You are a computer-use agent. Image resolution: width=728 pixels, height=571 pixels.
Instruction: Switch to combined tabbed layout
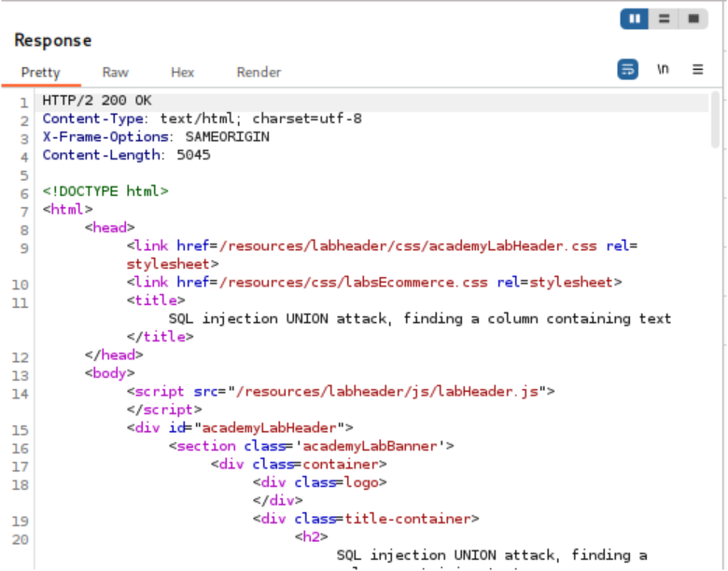(x=693, y=19)
